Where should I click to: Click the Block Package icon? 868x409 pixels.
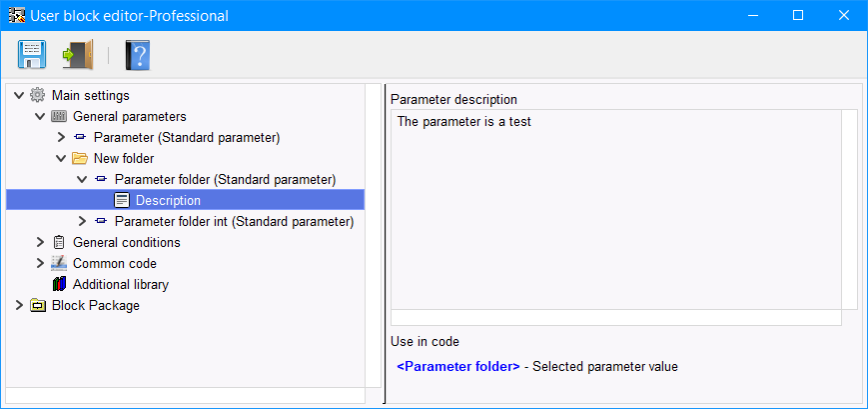(37, 305)
